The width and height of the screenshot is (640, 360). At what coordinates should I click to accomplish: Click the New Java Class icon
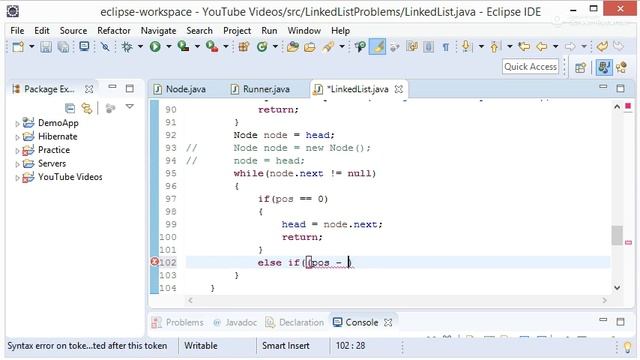(262, 47)
